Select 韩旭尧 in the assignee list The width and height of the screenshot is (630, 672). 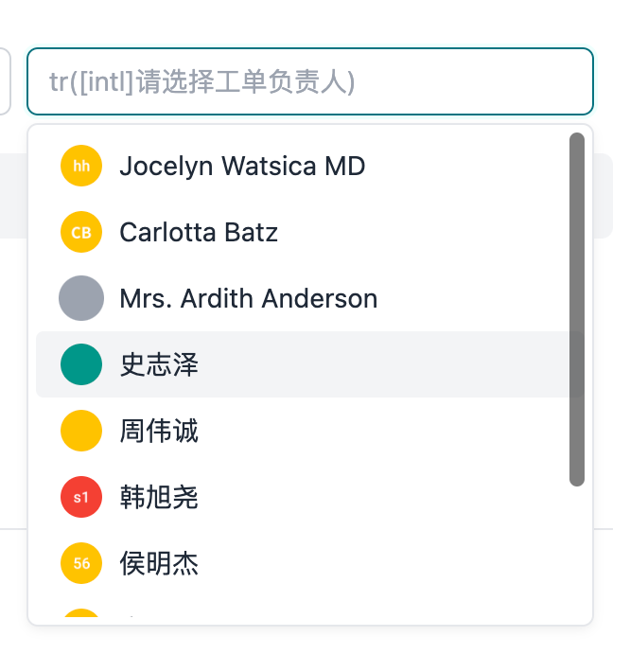[x=159, y=498]
